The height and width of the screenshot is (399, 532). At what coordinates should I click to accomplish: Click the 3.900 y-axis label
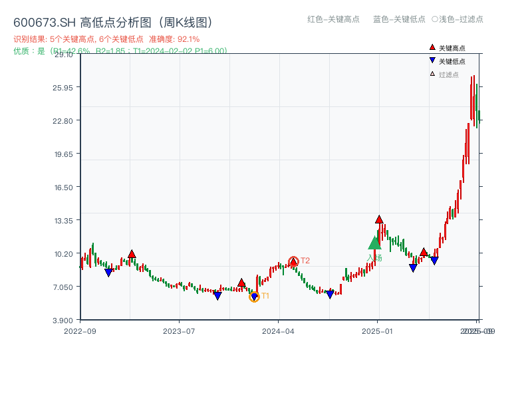63,321
